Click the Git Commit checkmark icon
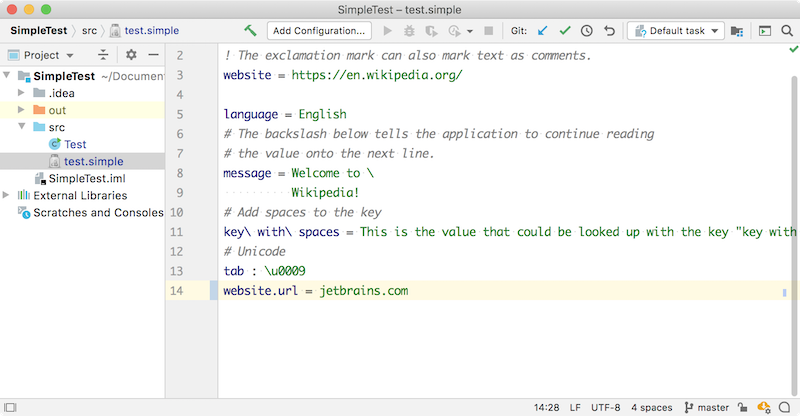 point(565,31)
